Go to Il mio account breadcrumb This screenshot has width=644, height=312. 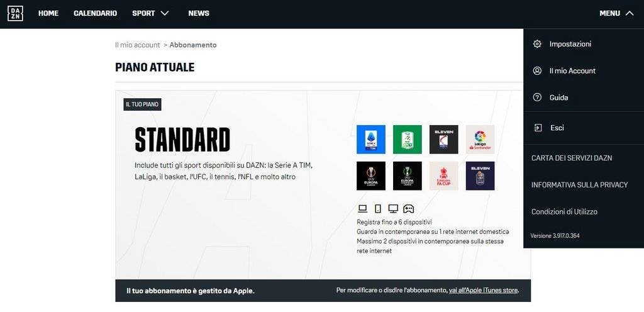pyautogui.click(x=137, y=45)
